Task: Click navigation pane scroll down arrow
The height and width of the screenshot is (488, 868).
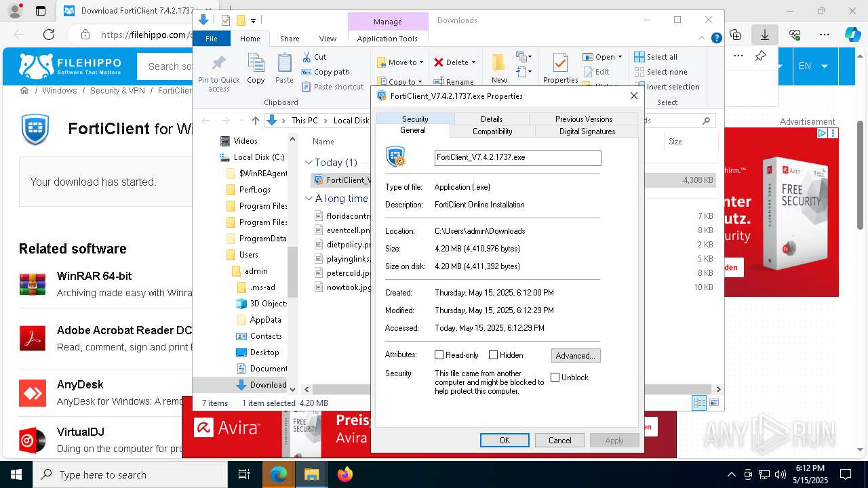Action: pyautogui.click(x=293, y=389)
